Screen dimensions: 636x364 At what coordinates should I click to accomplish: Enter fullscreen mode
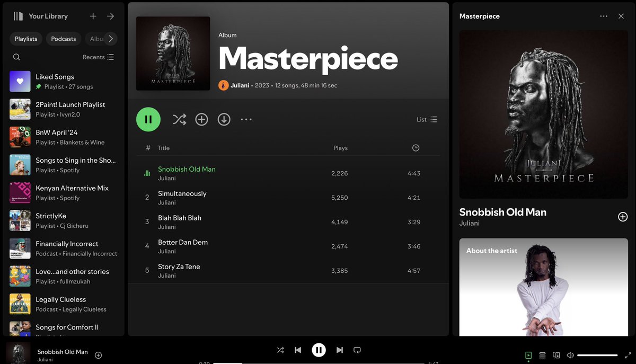(629, 355)
